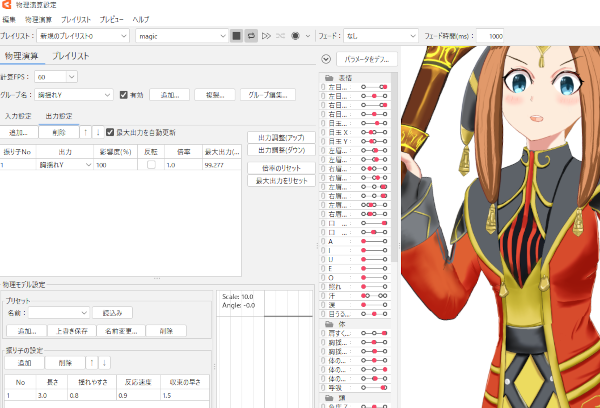The width and height of the screenshot is (600, 408).
Task: Open the preset 名前 dropdown
Action: click(59, 313)
